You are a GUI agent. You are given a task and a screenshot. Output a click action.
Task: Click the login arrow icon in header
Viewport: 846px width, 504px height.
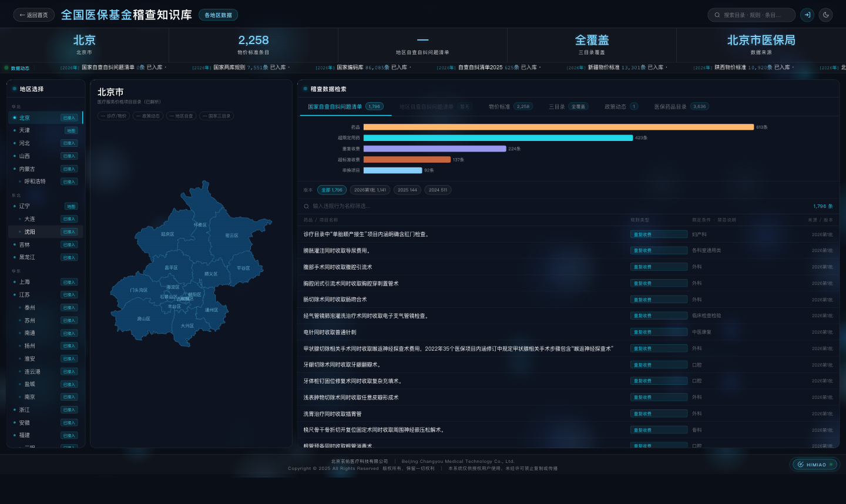(x=807, y=15)
